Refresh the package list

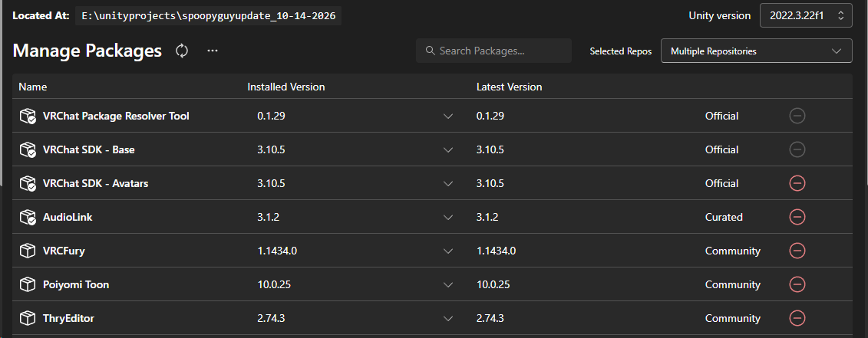[x=182, y=51]
